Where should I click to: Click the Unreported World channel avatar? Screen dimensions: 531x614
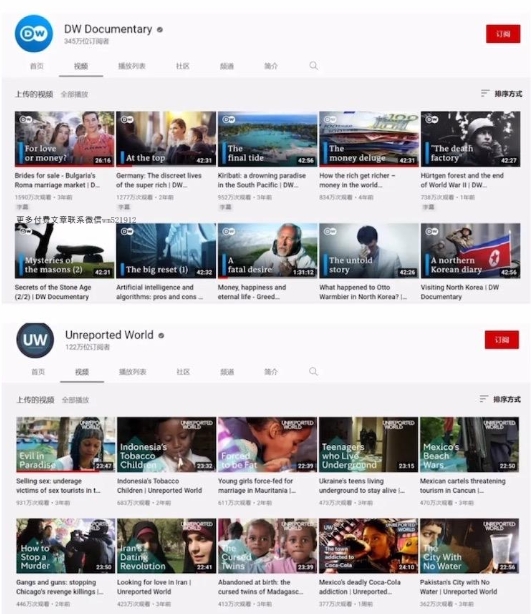click(x=35, y=340)
